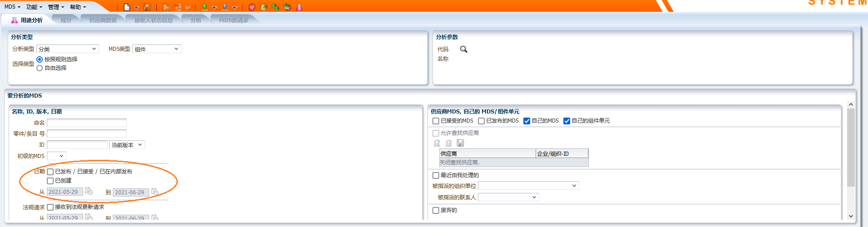Click the 命名 input field
This screenshot has width=868, height=227.
(x=87, y=123)
